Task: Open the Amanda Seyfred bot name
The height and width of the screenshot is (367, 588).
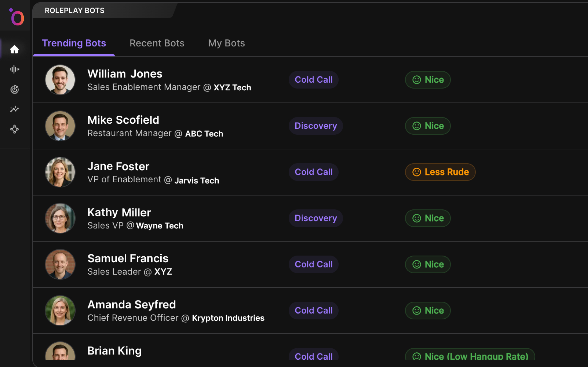Action: pyautogui.click(x=131, y=304)
